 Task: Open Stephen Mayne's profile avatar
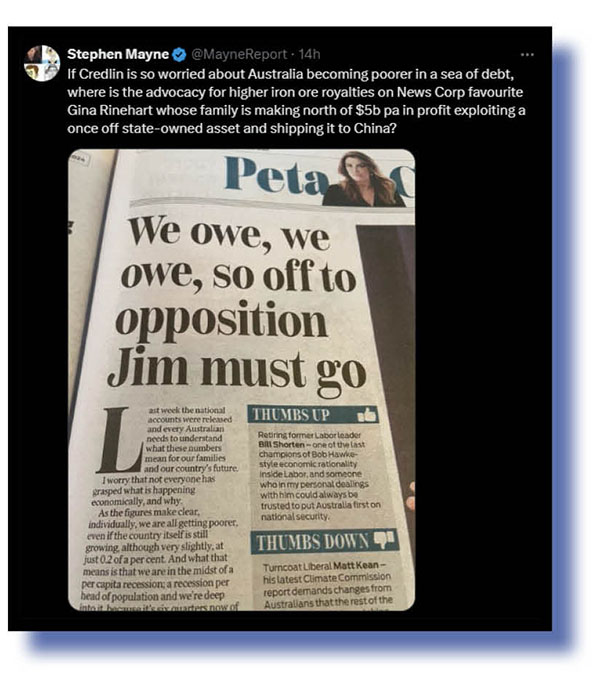point(42,63)
